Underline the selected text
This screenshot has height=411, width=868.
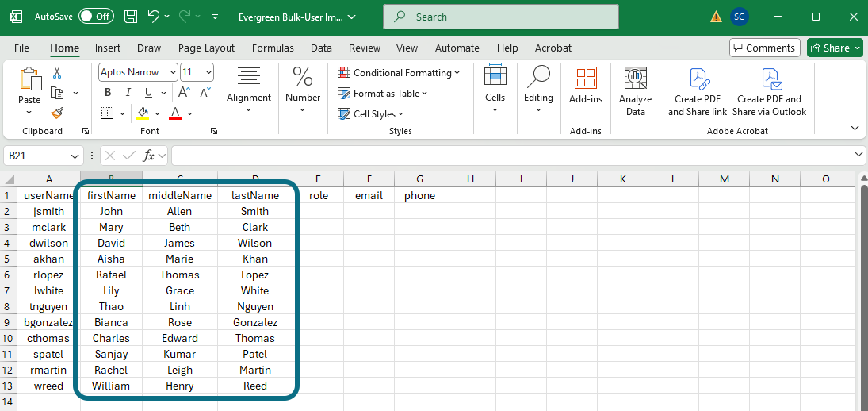(147, 93)
